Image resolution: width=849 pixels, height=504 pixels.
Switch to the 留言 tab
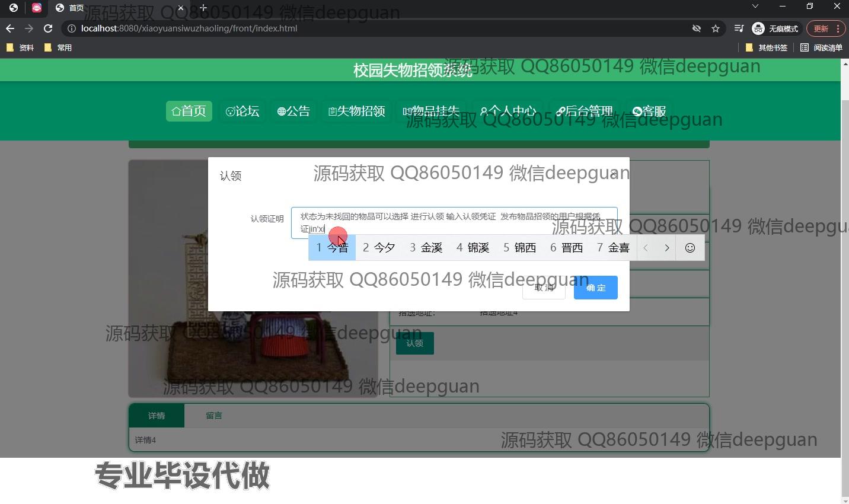pos(214,416)
